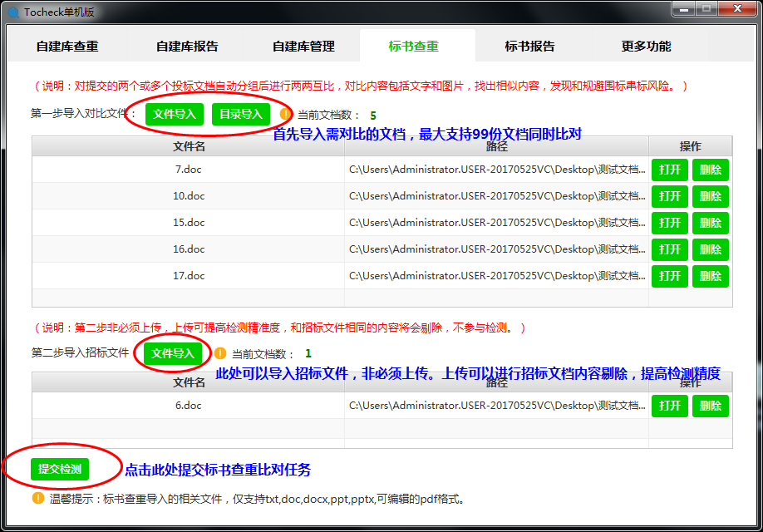Select the 7.doc file name cell
This screenshot has width=763, height=532.
coord(189,170)
